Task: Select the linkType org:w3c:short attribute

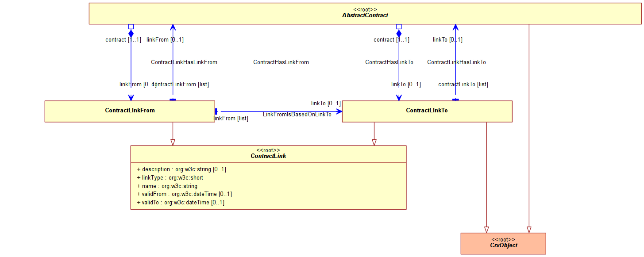Action: 170,178
